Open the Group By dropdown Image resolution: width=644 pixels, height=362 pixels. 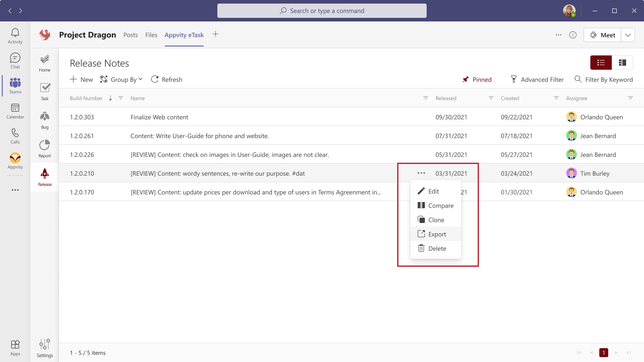tap(121, 79)
